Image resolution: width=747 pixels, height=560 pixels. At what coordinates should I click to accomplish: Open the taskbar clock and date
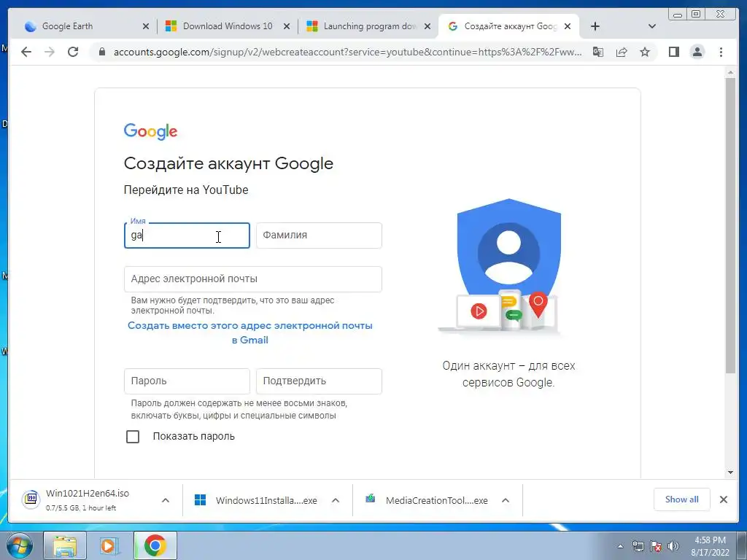coord(710,546)
